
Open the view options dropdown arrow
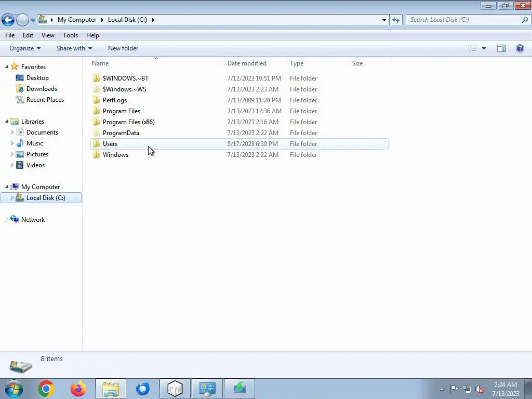484,48
